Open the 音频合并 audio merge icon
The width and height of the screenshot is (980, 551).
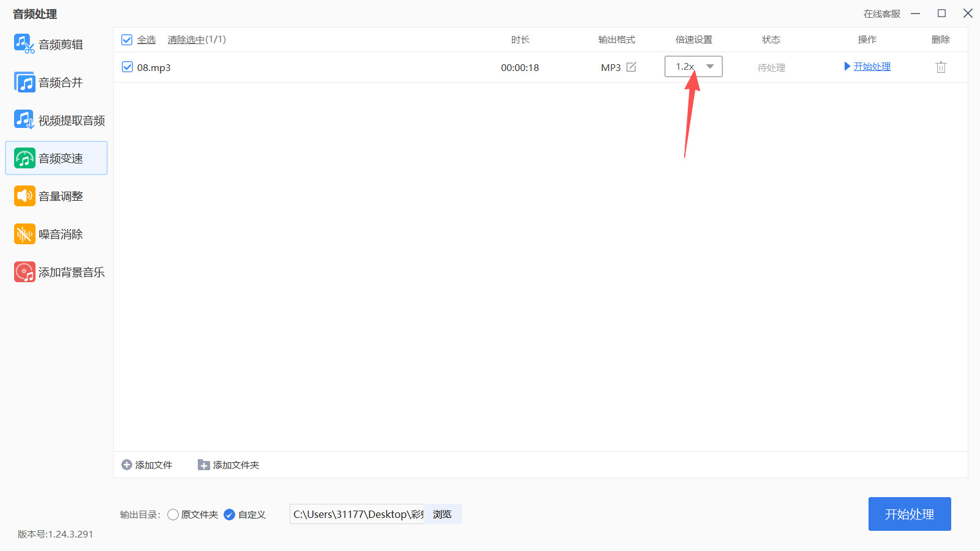[x=24, y=82]
